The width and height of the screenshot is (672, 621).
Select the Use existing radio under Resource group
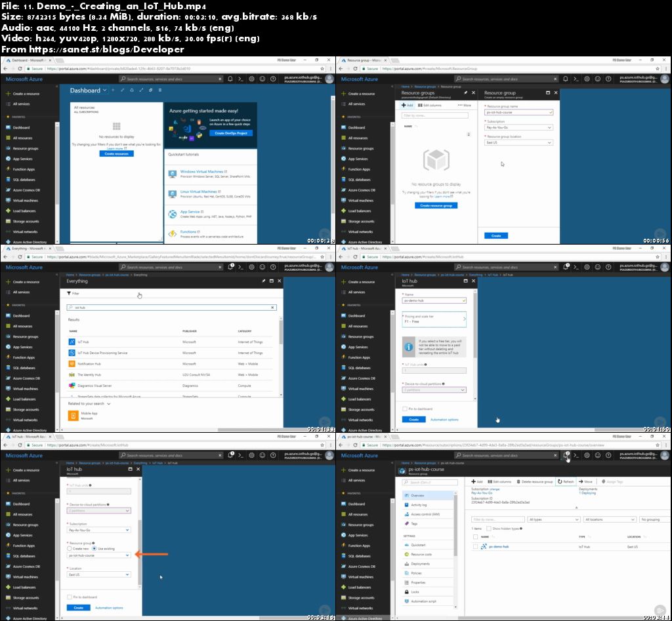pos(94,549)
